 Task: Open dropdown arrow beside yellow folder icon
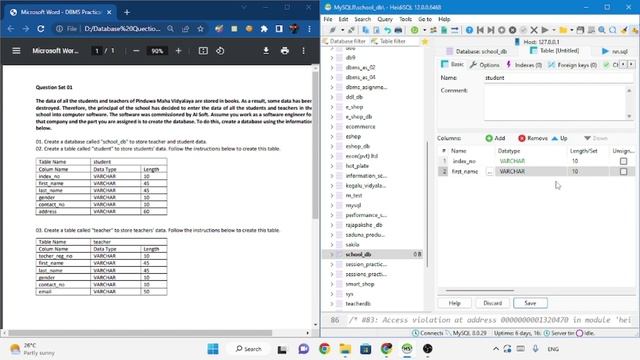click(x=572, y=30)
